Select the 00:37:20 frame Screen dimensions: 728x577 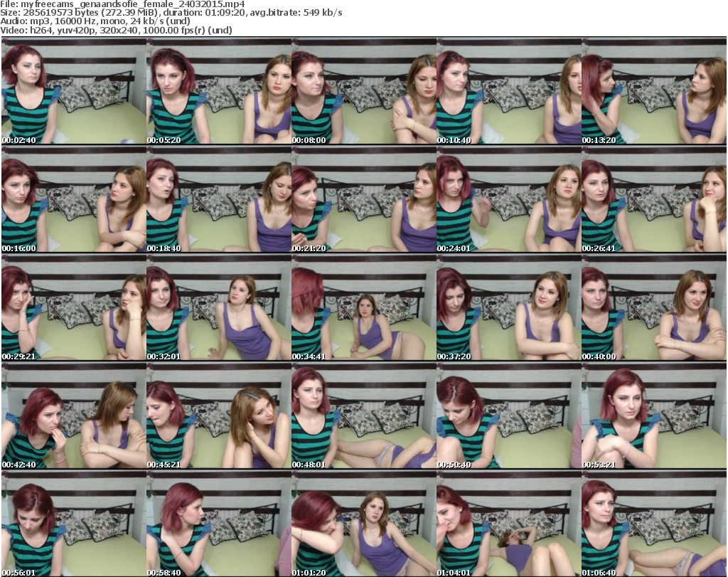pos(508,307)
